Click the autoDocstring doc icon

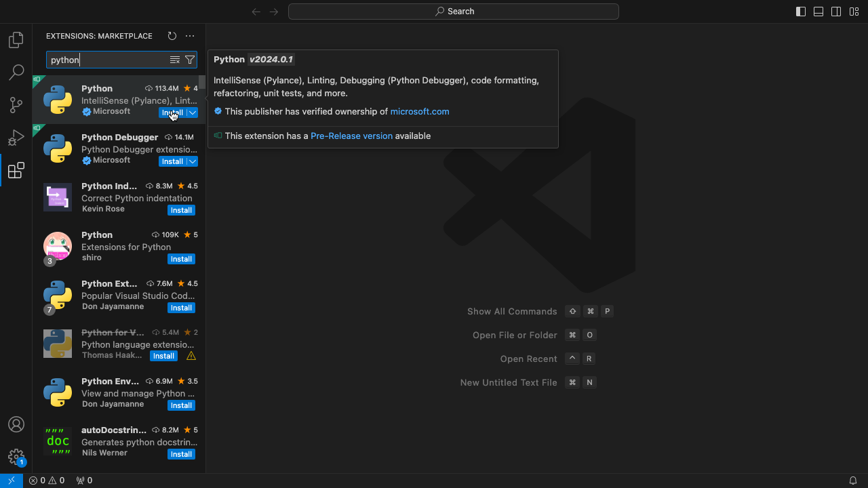pyautogui.click(x=58, y=441)
